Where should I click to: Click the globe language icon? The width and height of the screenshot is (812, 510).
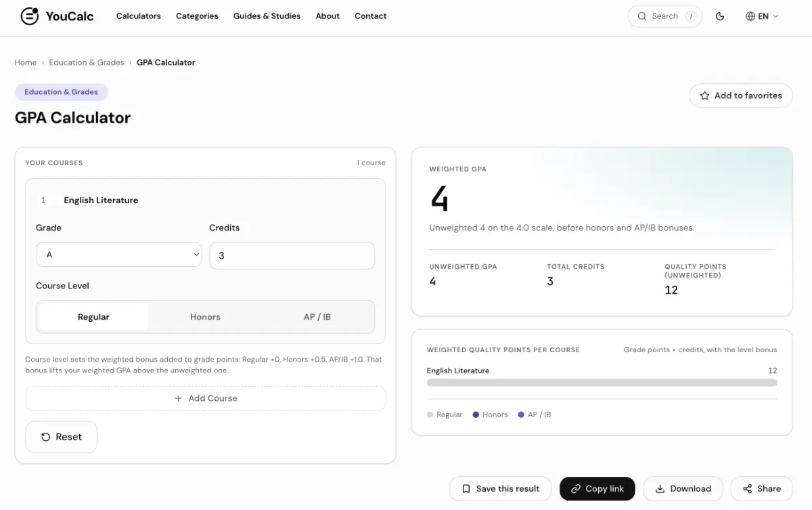tap(750, 16)
